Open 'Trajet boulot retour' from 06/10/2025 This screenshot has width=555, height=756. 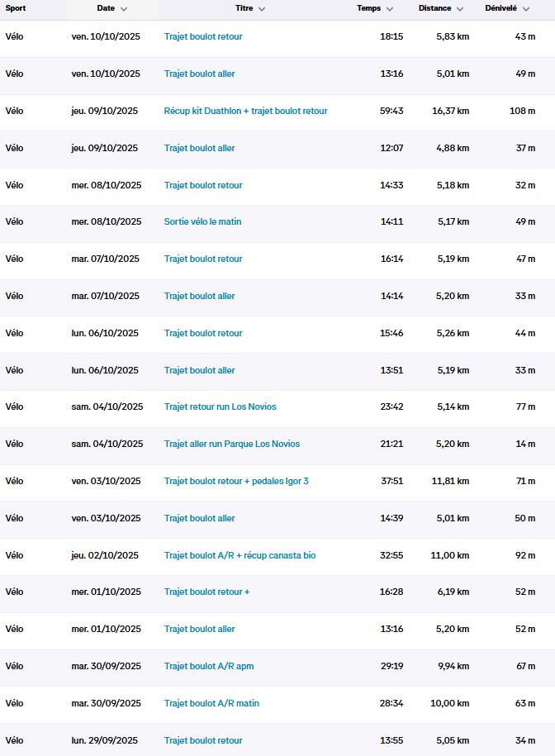click(203, 333)
